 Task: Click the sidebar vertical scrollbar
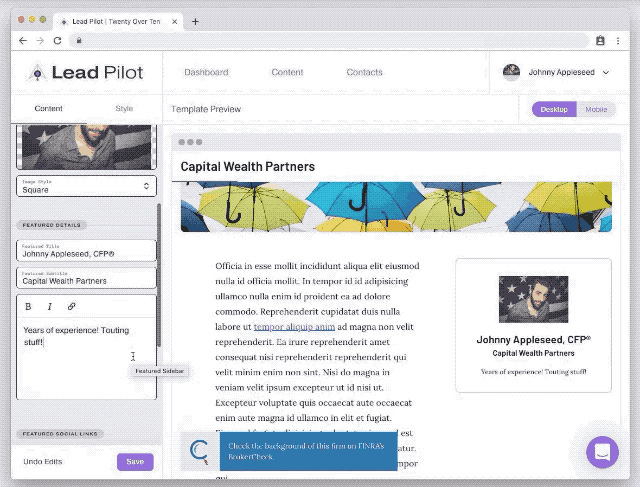coord(159,275)
